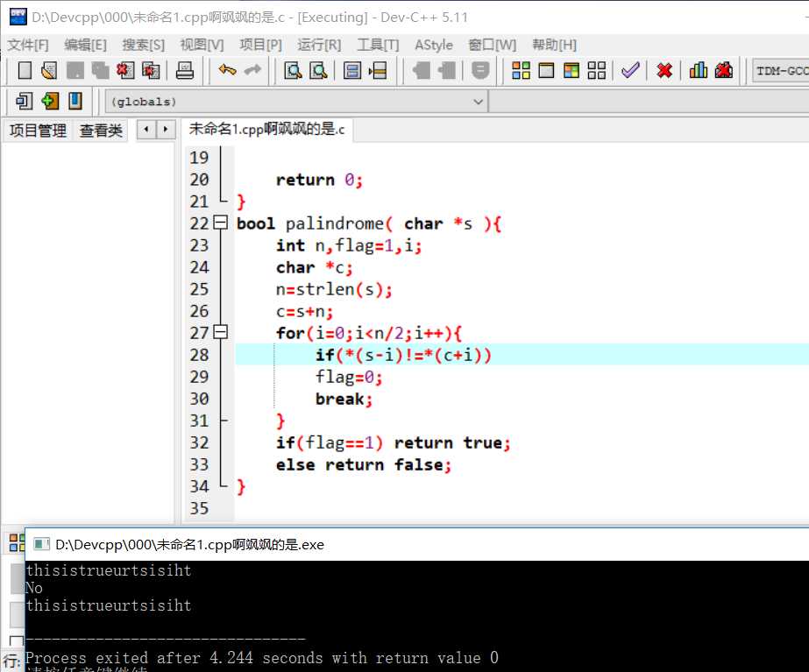Click the 'No' output line in console
This screenshot has width=809, height=672.
pyautogui.click(x=34, y=587)
